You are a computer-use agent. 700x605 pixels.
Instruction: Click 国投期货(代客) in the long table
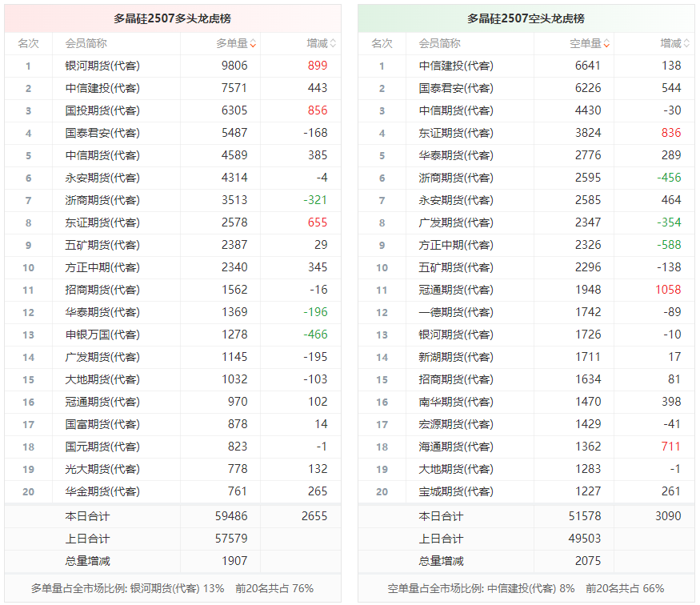click(x=102, y=110)
